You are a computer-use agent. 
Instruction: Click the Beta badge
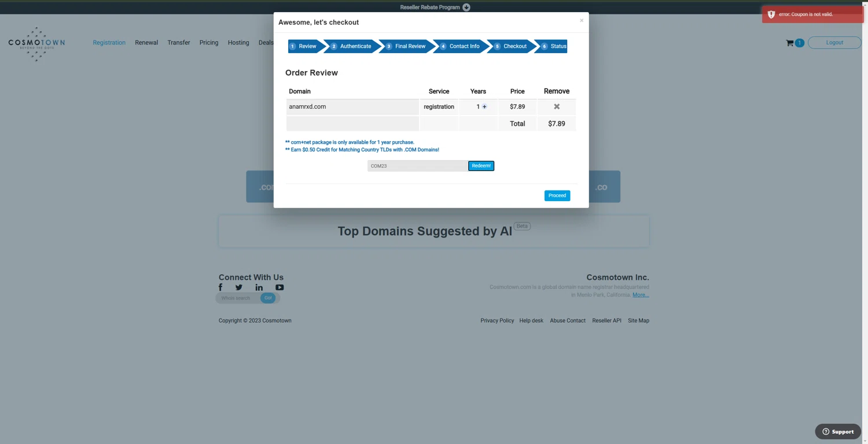click(x=522, y=226)
